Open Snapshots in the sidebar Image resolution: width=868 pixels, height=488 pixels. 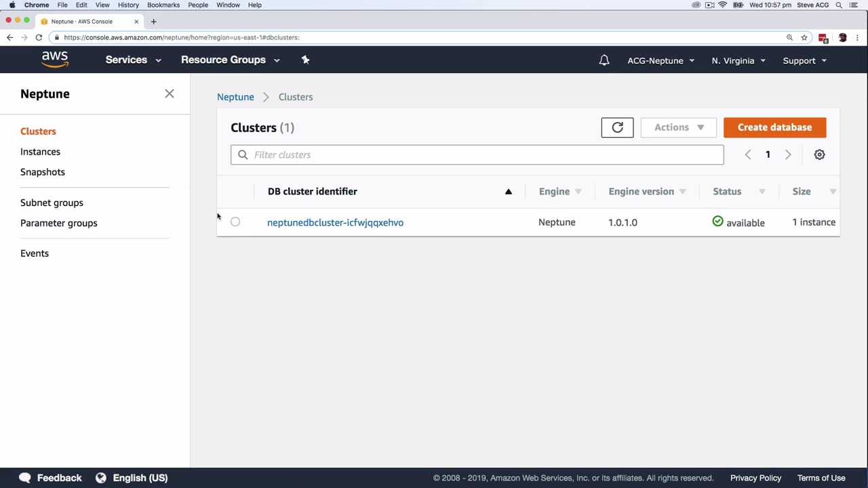click(x=43, y=172)
